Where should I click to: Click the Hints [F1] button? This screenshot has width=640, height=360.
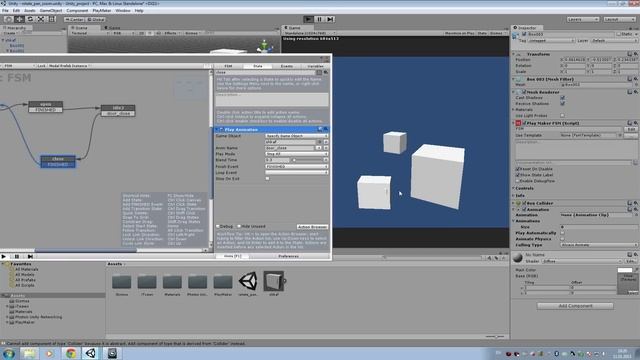[232, 256]
